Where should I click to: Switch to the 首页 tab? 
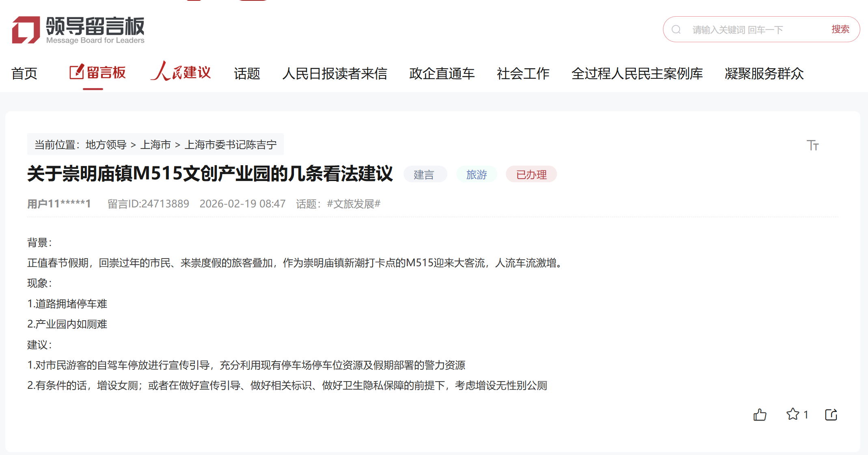coord(24,73)
